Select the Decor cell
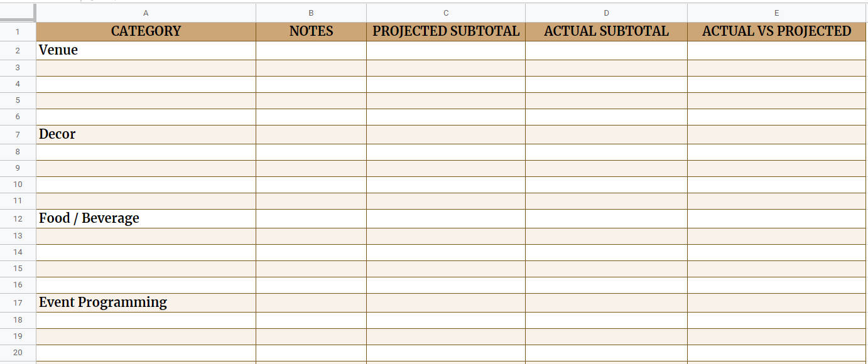This screenshot has height=364, width=868. (146, 134)
